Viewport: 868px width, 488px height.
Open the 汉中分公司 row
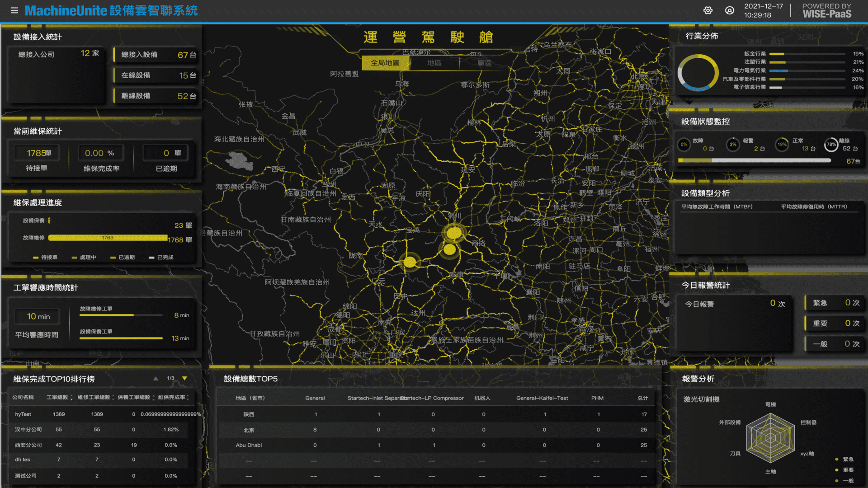(28, 430)
